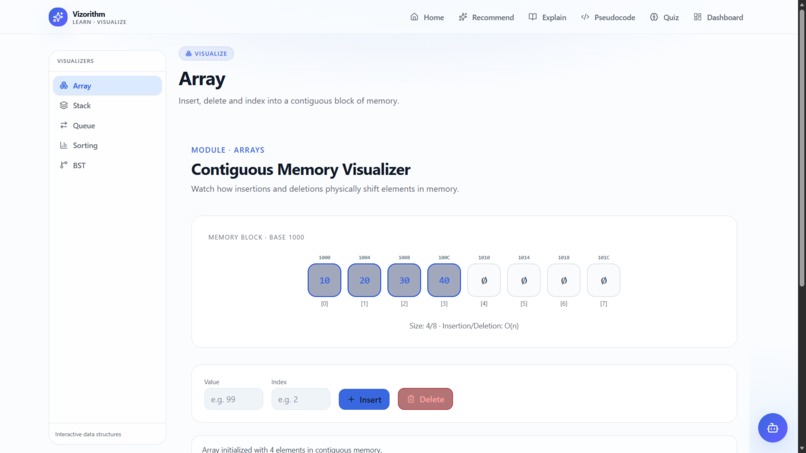Select the BST visualizer
This screenshot has width=806, height=453.
coord(107,165)
